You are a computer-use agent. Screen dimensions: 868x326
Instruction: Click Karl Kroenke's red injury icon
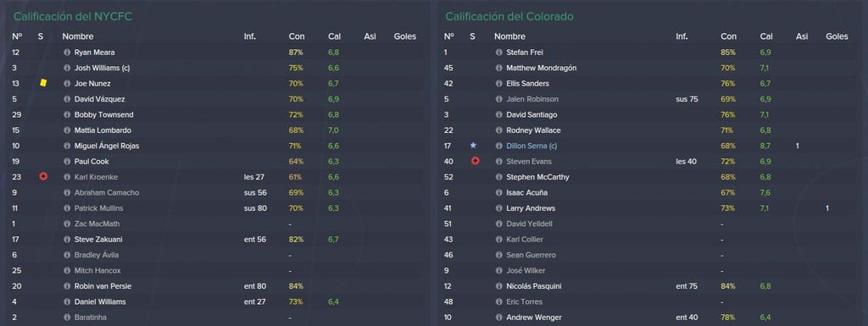pos(43,177)
